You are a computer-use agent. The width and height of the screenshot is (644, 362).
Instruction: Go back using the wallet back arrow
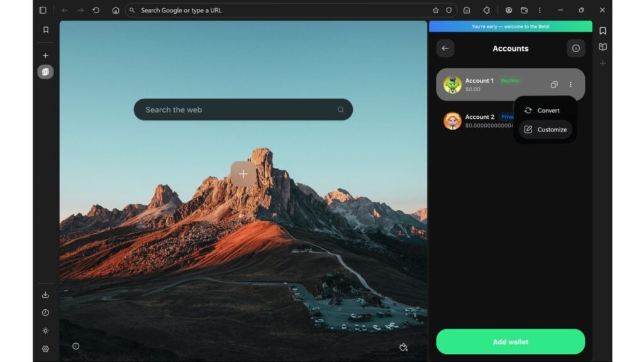coord(445,48)
